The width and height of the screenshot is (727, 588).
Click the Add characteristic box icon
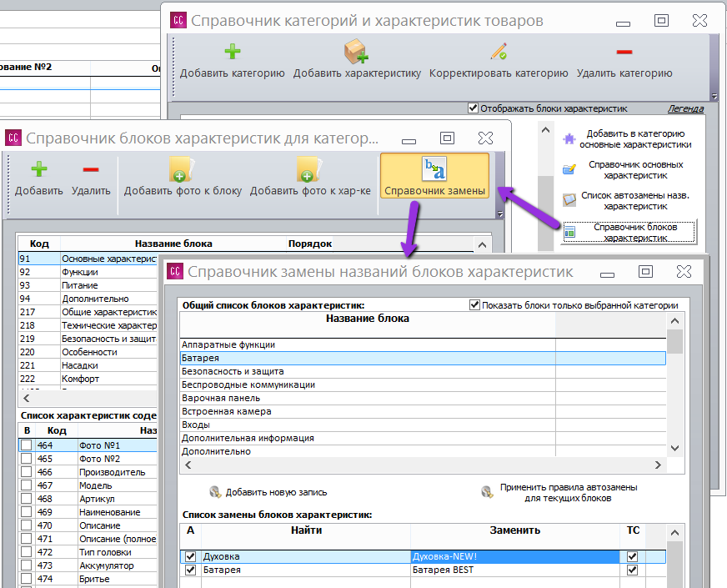356,52
